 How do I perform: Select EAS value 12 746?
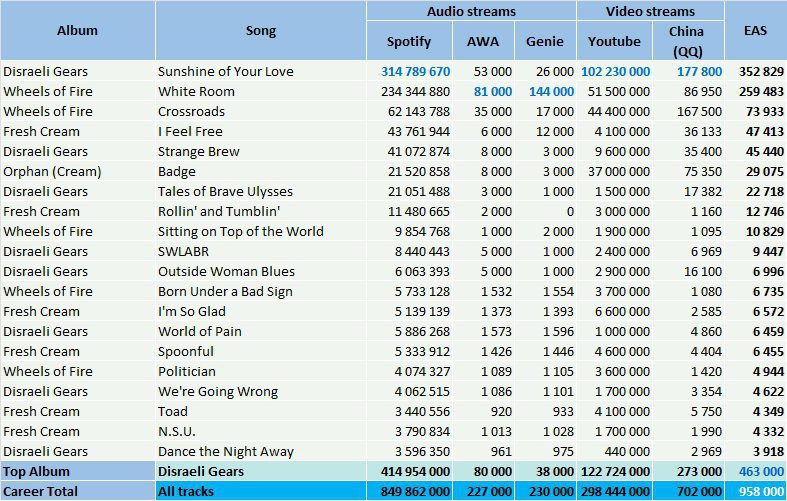(x=764, y=212)
